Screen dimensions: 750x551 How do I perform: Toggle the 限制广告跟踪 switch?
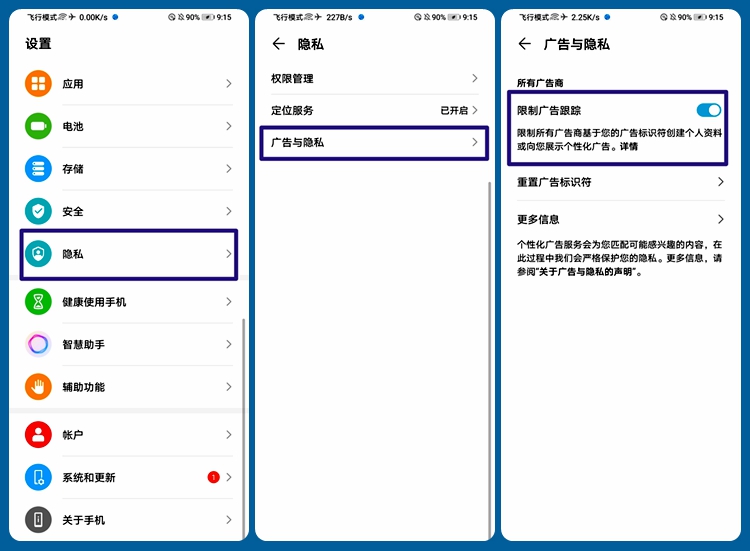coord(709,110)
